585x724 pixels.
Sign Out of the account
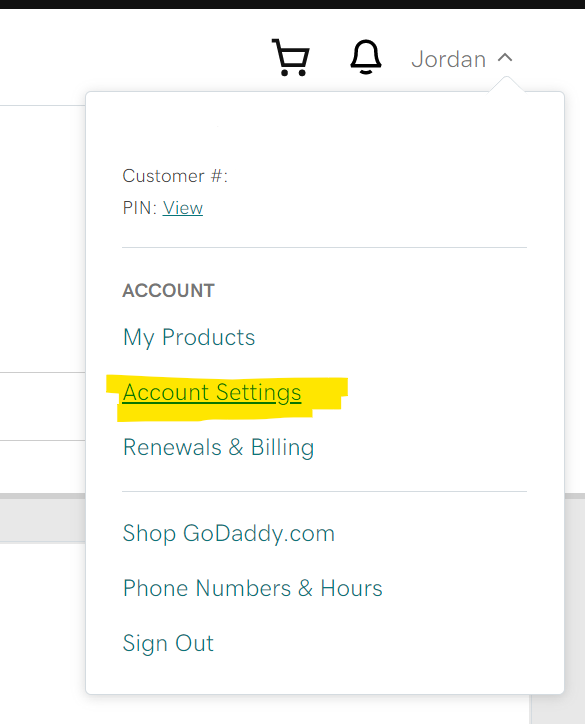[168, 643]
